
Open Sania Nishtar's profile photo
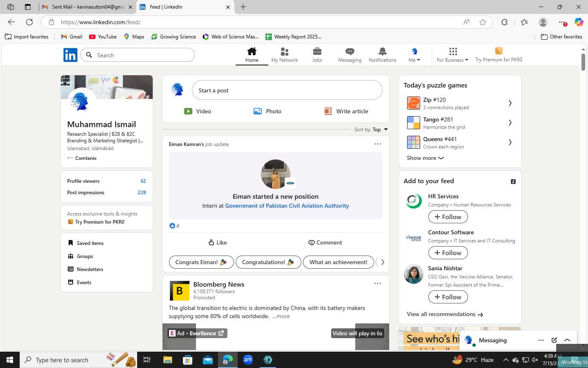pos(414,274)
